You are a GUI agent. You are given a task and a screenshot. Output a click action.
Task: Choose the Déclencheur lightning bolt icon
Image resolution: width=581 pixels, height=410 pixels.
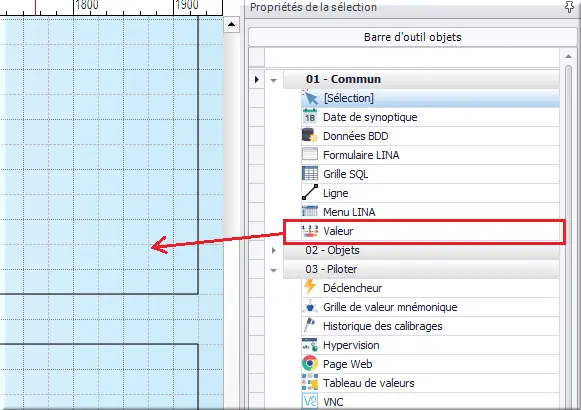(310, 287)
